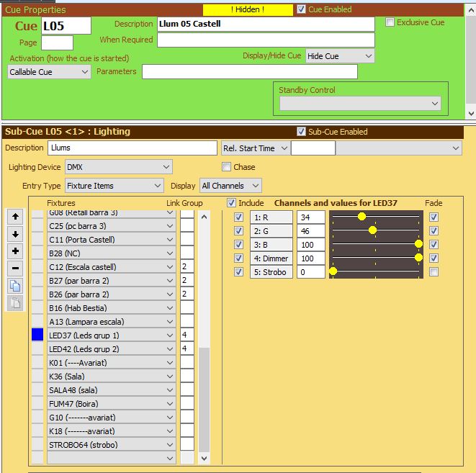Click the move fixture down arrow button
This screenshot has width=476, height=473.
16,234
